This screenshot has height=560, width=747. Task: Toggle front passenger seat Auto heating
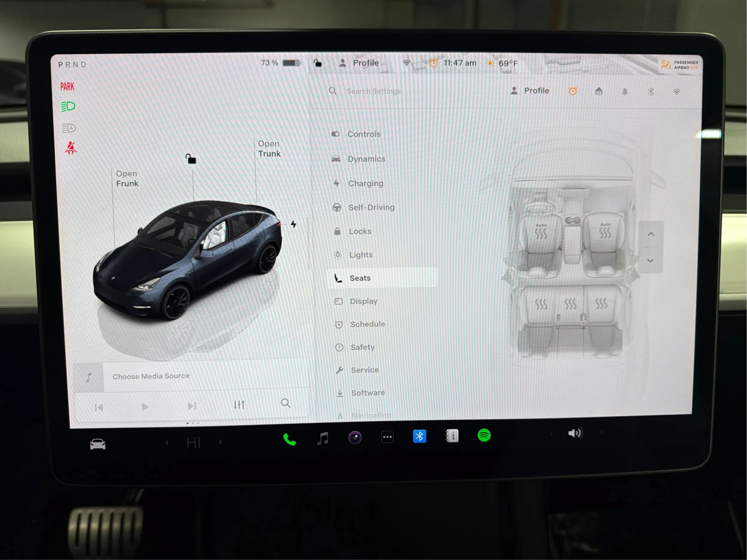pos(605,231)
